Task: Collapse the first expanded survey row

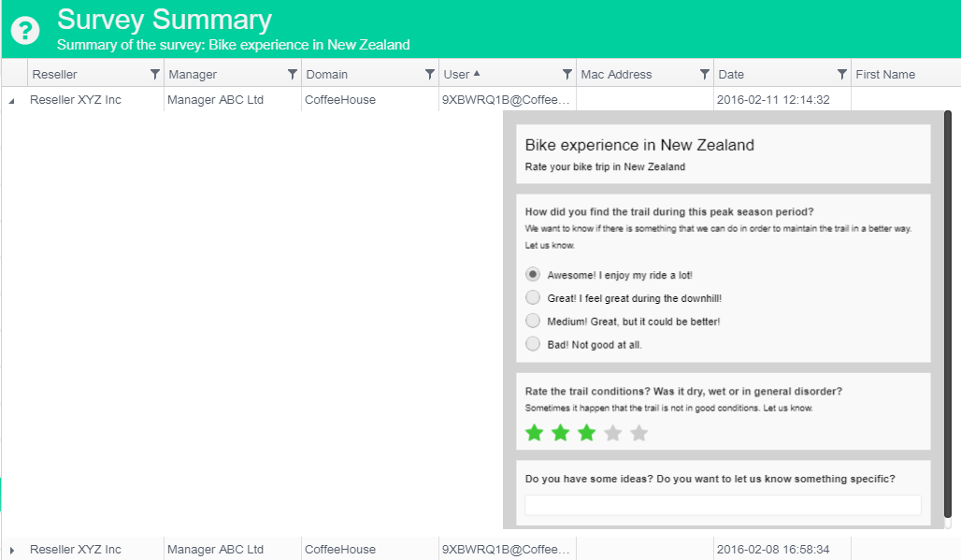Action: click(11, 100)
